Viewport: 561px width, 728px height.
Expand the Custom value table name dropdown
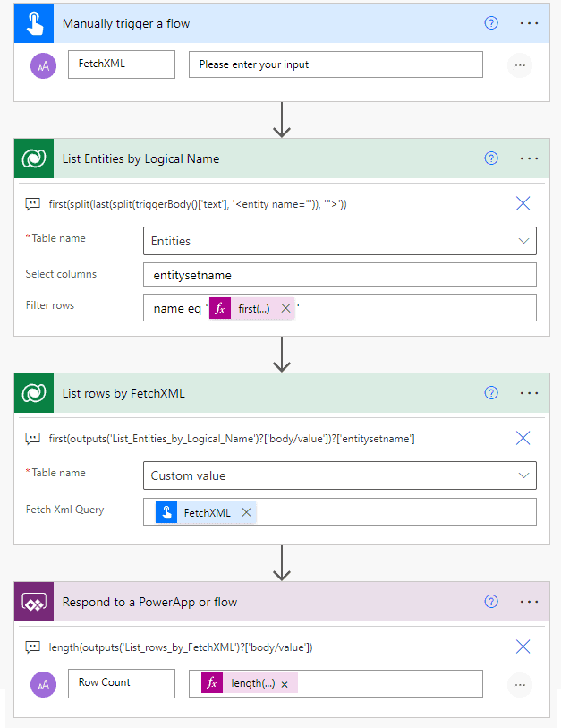523,475
